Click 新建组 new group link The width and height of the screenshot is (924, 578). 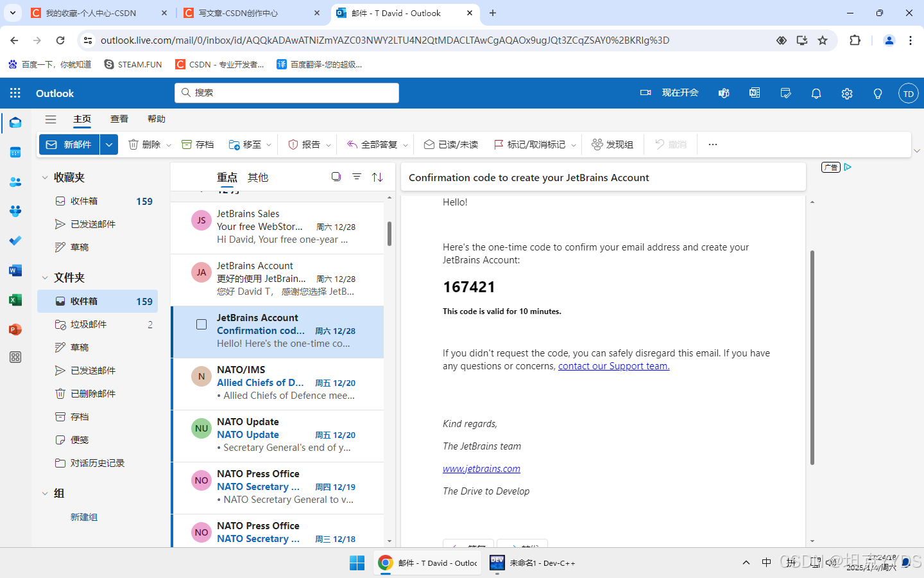tap(84, 517)
